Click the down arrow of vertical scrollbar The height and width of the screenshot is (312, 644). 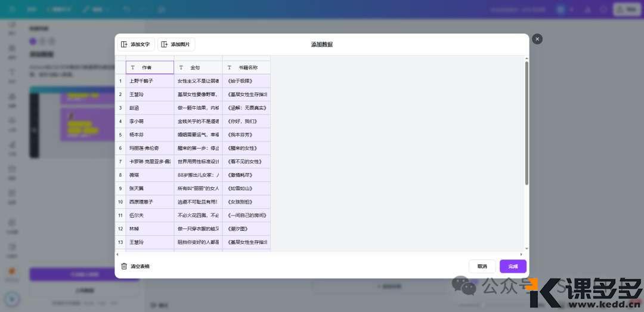(x=526, y=248)
